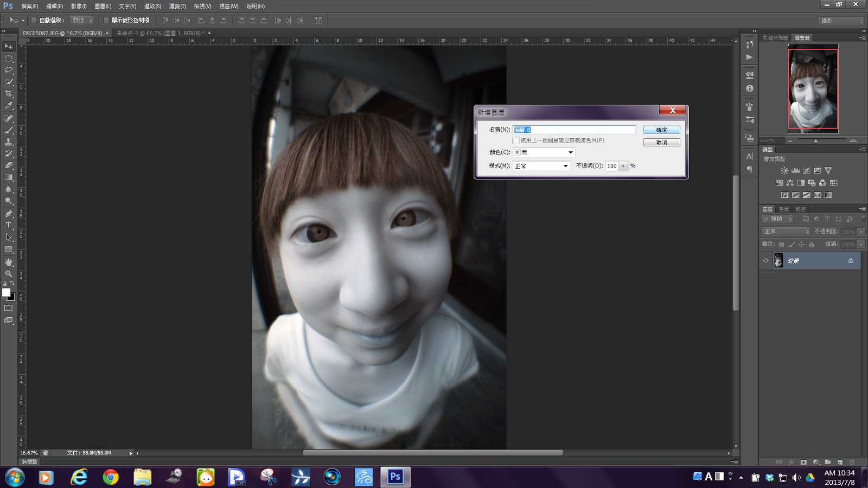
Task: Click the Navigator zoom slider handle
Action: click(x=815, y=140)
